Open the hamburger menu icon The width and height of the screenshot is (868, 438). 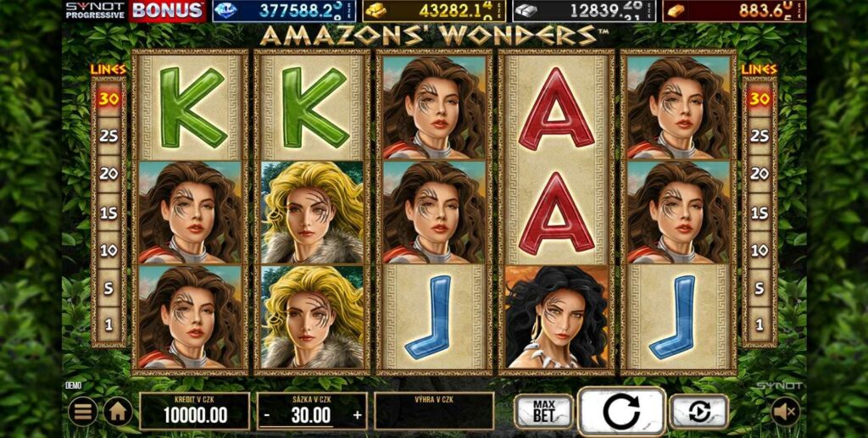(83, 412)
